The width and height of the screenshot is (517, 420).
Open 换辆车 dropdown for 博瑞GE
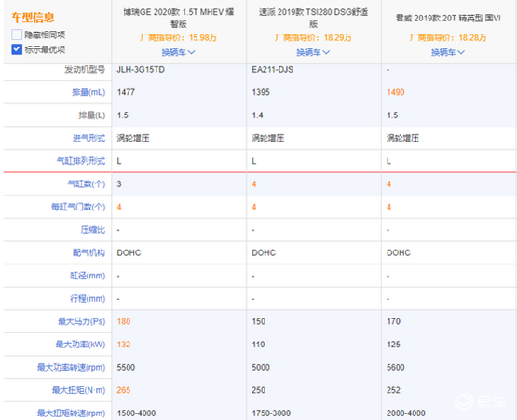tap(178, 52)
